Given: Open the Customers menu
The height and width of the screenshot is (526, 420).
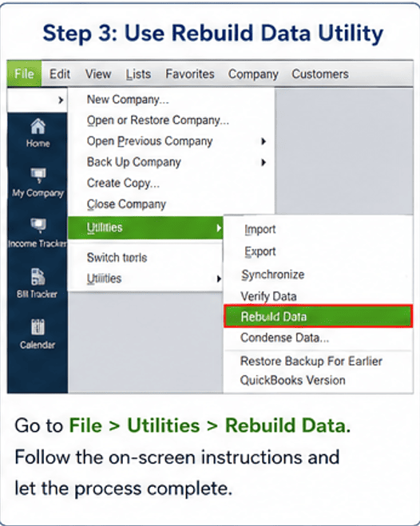Looking at the screenshot, I should [x=320, y=73].
